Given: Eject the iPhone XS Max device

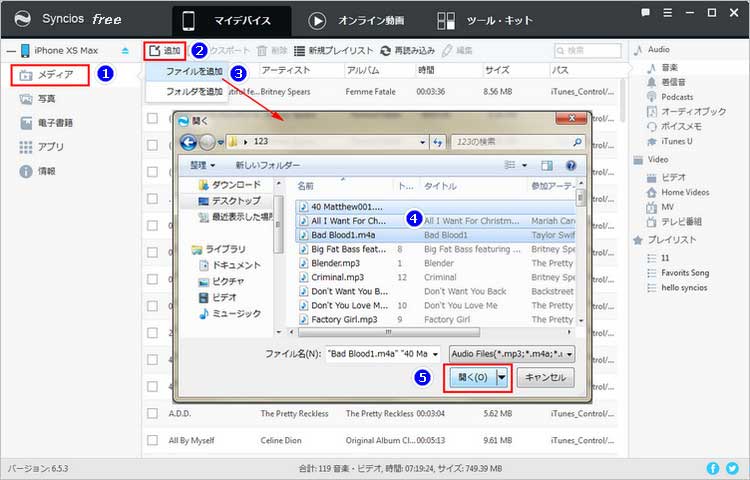Looking at the screenshot, I should tap(125, 51).
